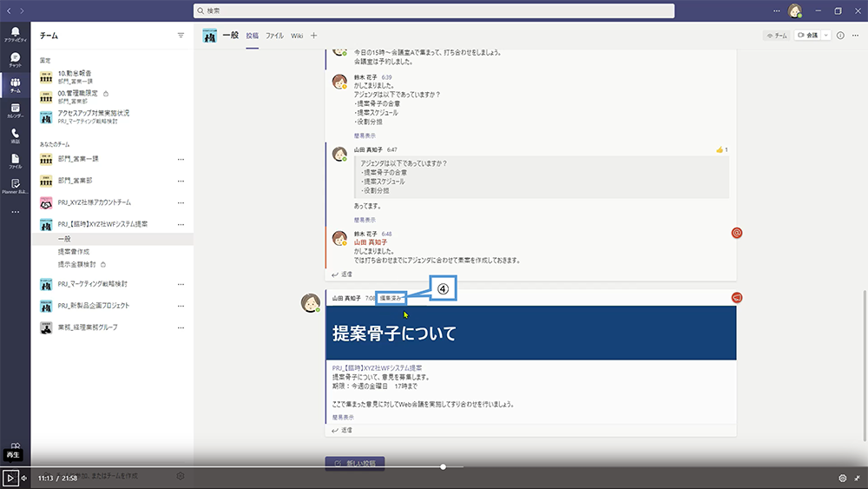Image resolution: width=868 pixels, height=489 pixels.
Task: Mute the video volume icon
Action: (23, 478)
